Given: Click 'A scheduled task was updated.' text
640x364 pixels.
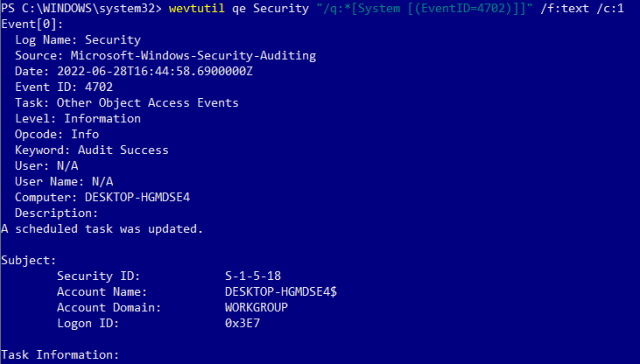Looking at the screenshot, I should coord(102,229).
